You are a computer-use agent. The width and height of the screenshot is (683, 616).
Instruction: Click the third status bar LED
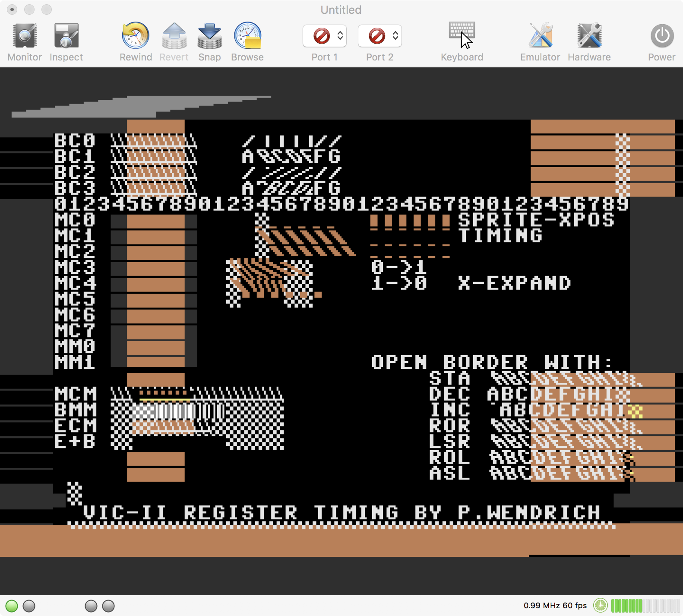click(x=91, y=606)
